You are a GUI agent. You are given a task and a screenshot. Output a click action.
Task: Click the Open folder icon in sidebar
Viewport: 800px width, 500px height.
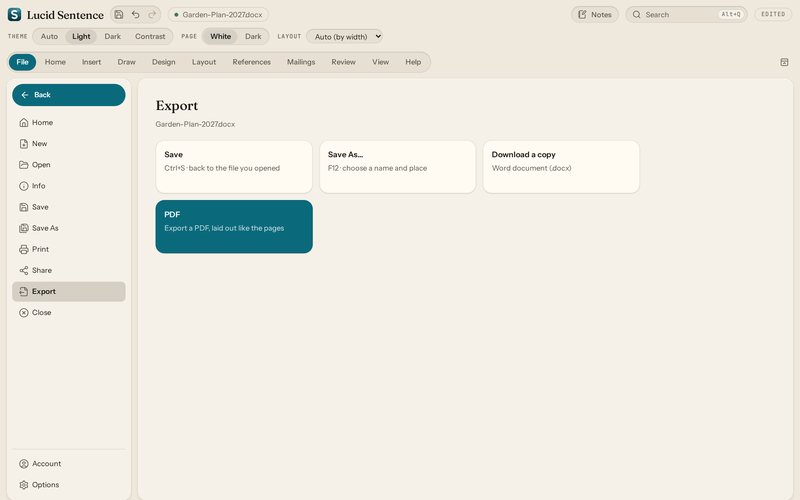click(x=23, y=165)
